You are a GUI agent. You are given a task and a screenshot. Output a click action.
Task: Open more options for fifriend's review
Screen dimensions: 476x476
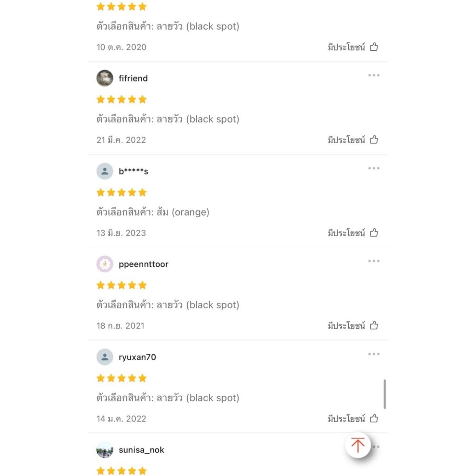coord(374,75)
